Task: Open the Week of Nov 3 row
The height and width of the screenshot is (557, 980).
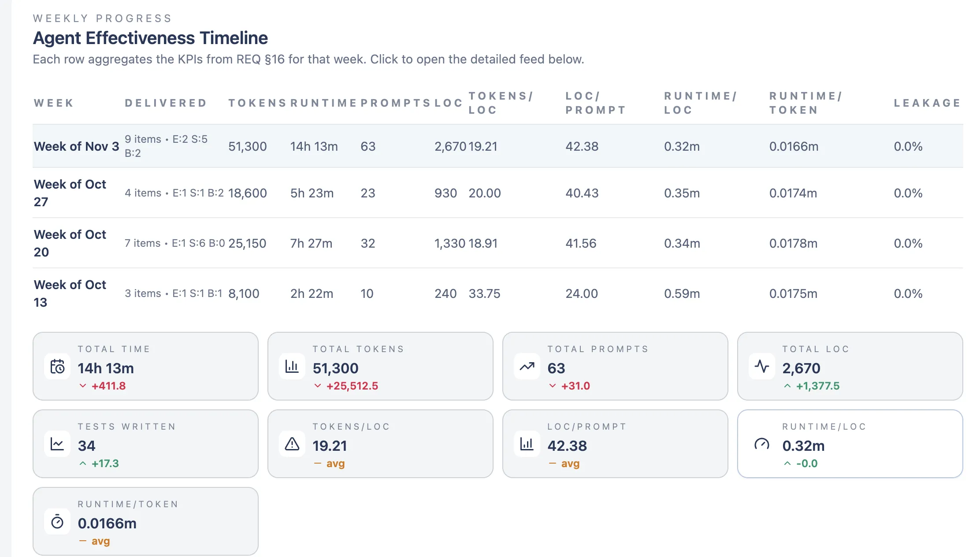Action: point(76,146)
